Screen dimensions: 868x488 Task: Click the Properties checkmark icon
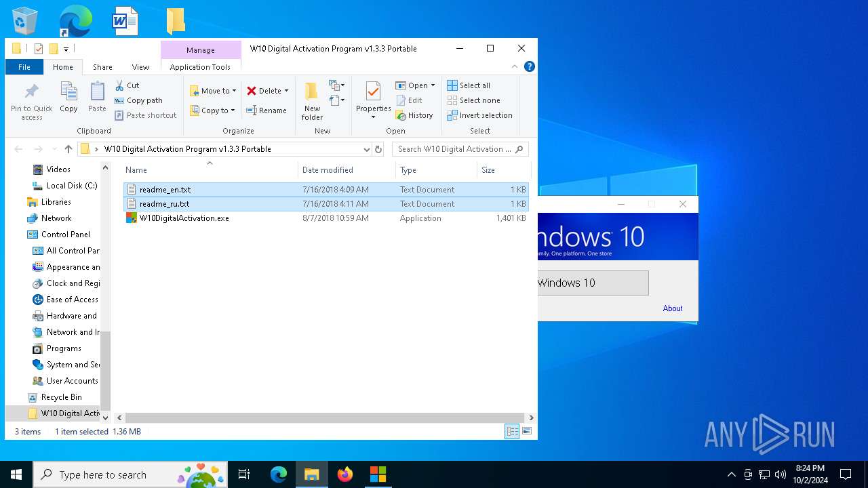(373, 91)
